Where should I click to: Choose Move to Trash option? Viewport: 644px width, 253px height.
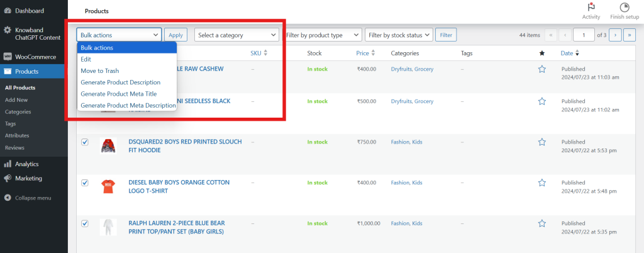[x=127, y=70]
